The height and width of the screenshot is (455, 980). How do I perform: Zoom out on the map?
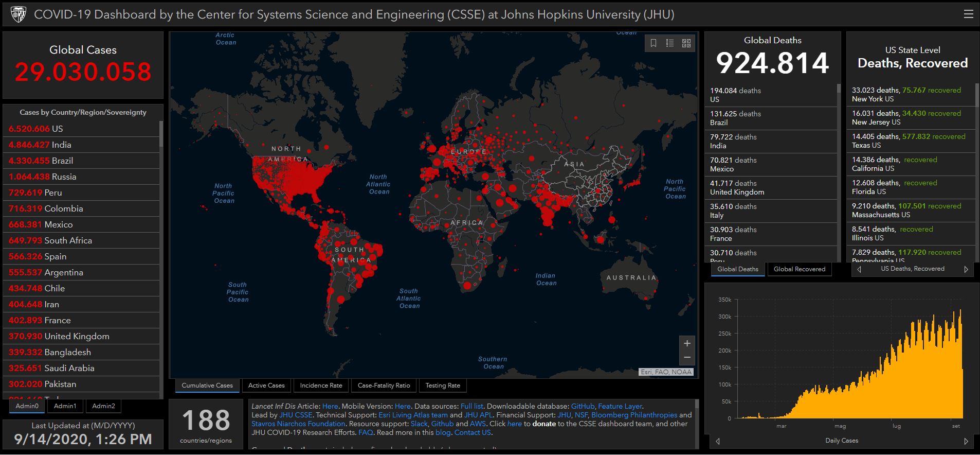coord(687,357)
